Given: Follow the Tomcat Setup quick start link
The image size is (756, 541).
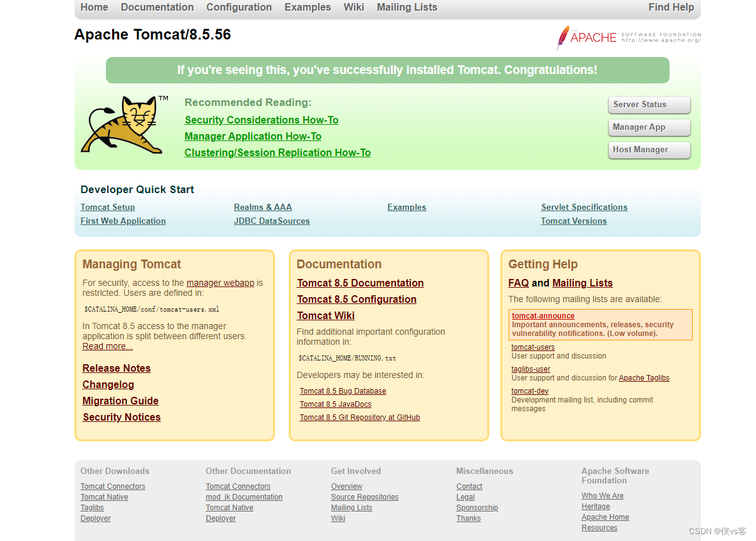Looking at the screenshot, I should click(108, 207).
